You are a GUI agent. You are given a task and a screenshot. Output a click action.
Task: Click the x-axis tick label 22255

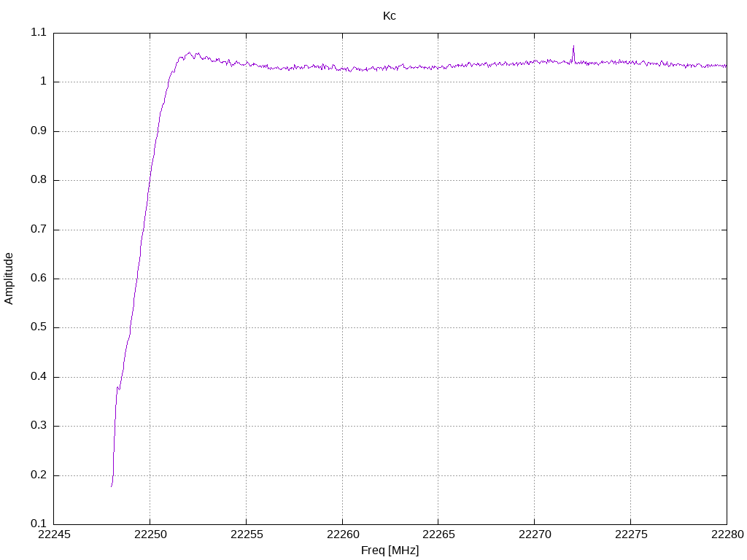tap(247, 534)
